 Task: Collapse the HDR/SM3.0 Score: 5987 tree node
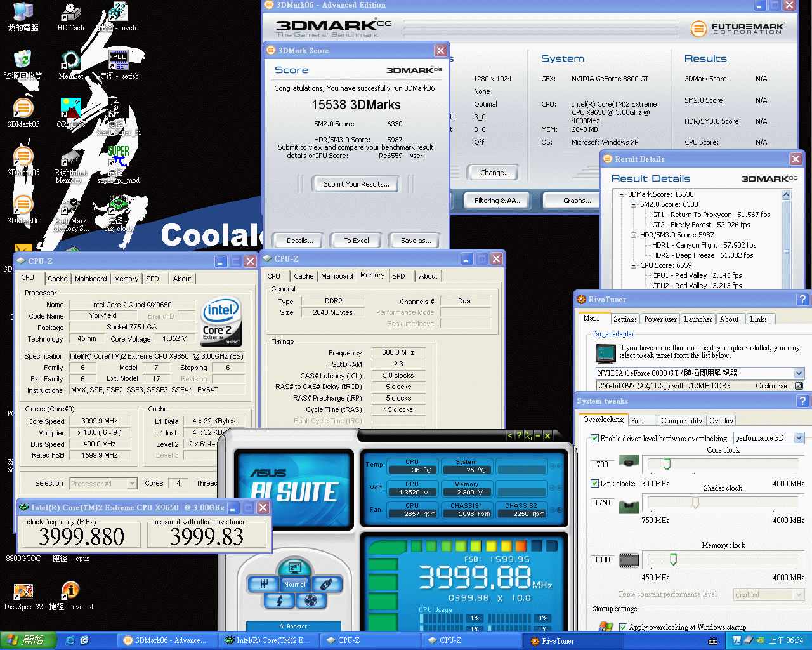tap(634, 235)
